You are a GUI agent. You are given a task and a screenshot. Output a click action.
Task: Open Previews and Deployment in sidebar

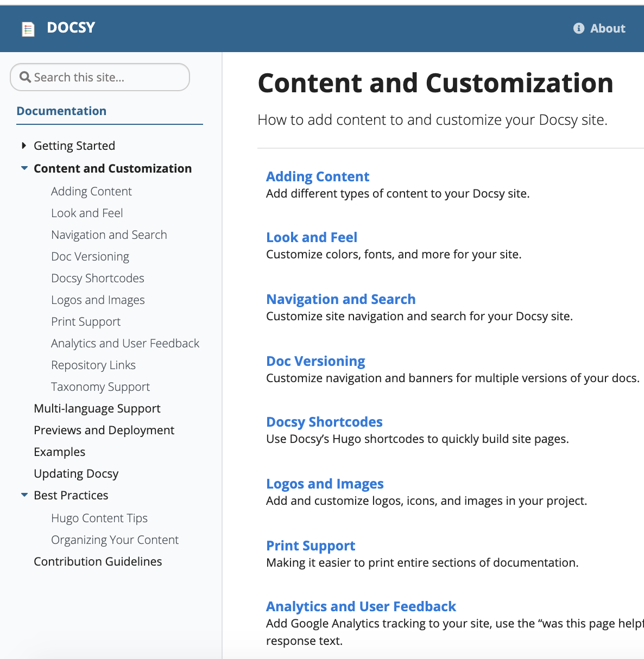pos(104,430)
